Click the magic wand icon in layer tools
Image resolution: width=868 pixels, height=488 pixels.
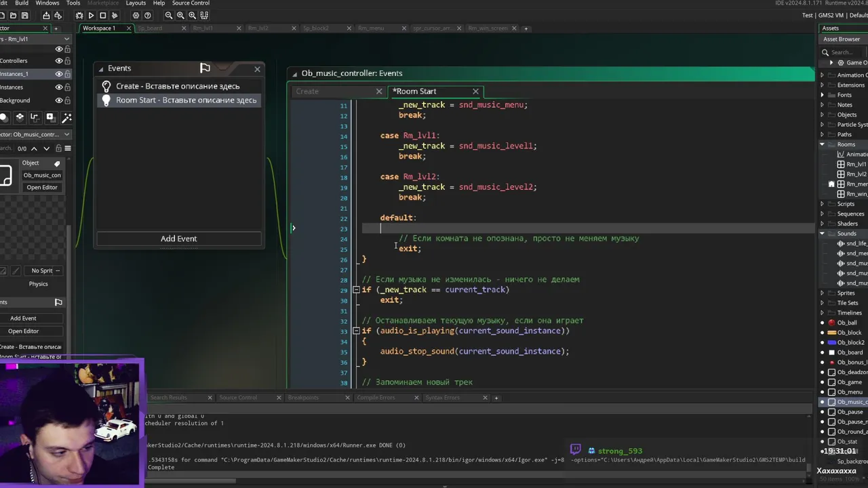coord(66,117)
